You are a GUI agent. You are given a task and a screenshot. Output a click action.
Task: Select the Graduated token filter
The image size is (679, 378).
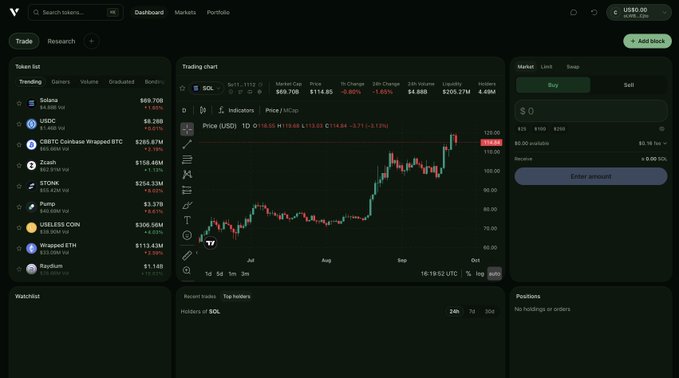[x=121, y=82]
